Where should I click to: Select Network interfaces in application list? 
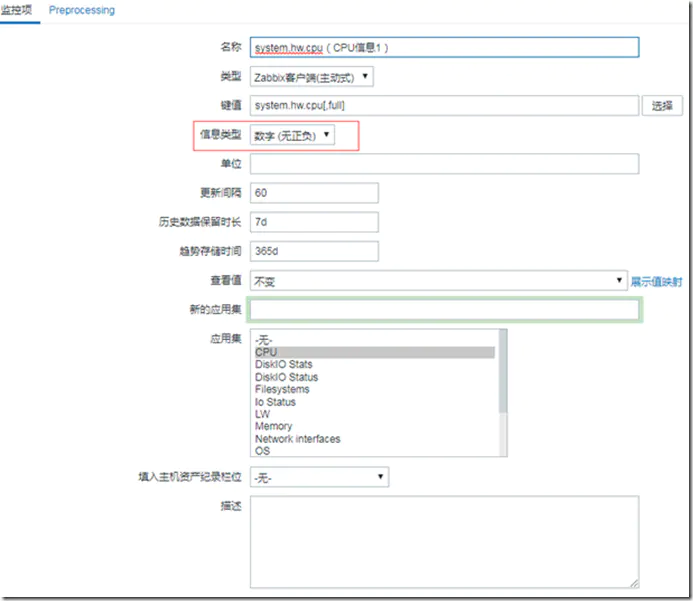pyautogui.click(x=375, y=439)
